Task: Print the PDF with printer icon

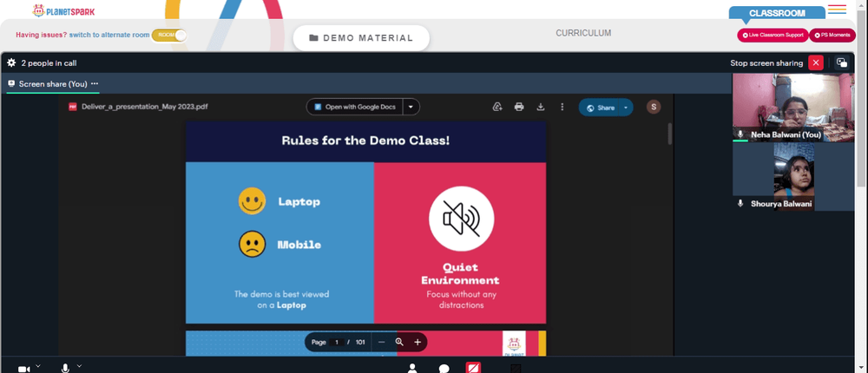Action: click(x=519, y=107)
